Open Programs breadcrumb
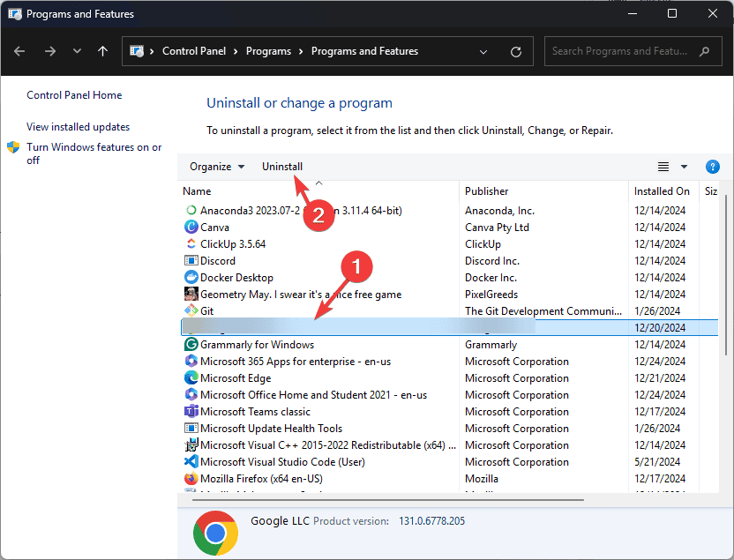Viewport: 734px width, 560px height. (x=268, y=51)
